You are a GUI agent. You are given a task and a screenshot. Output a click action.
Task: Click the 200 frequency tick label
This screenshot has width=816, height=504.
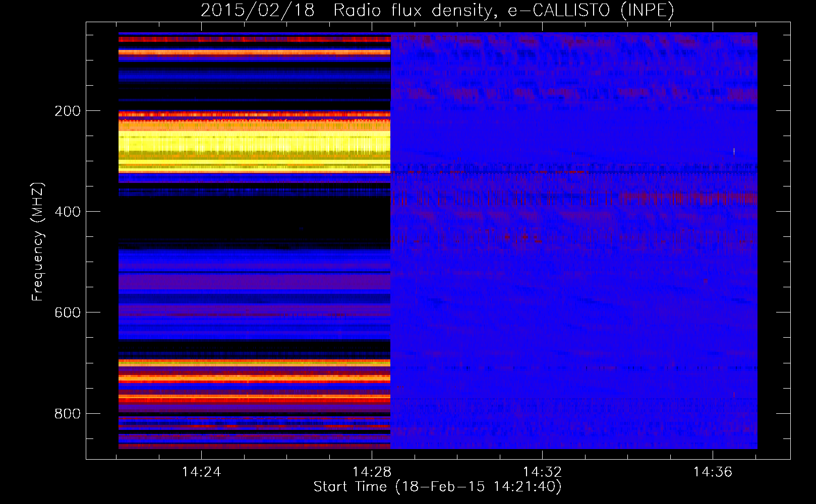click(x=68, y=111)
